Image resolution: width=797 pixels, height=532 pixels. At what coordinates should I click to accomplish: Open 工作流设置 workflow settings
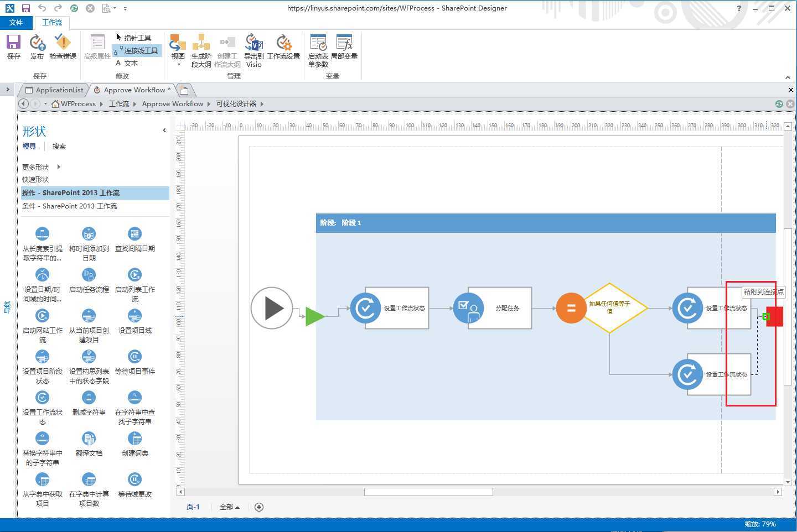[283, 47]
